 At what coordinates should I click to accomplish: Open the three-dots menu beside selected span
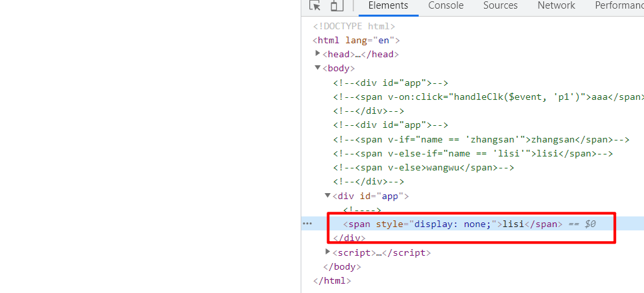click(307, 224)
